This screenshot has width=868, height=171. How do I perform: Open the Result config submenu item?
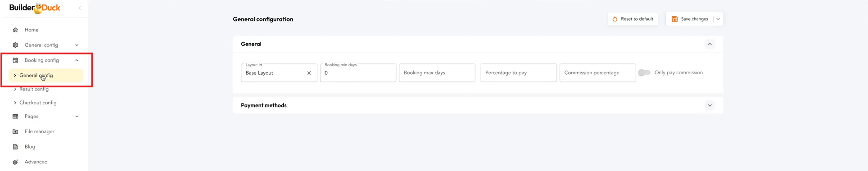34,89
